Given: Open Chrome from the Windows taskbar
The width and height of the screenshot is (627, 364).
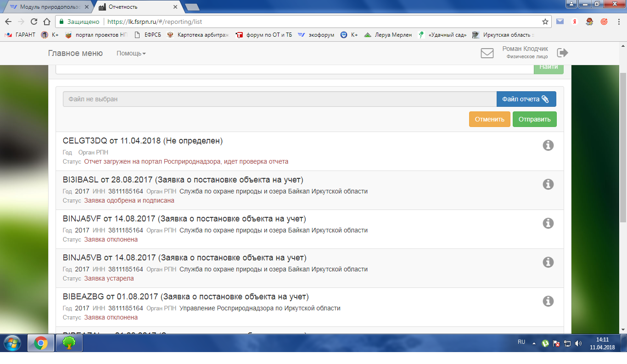Looking at the screenshot, I should 41,343.
